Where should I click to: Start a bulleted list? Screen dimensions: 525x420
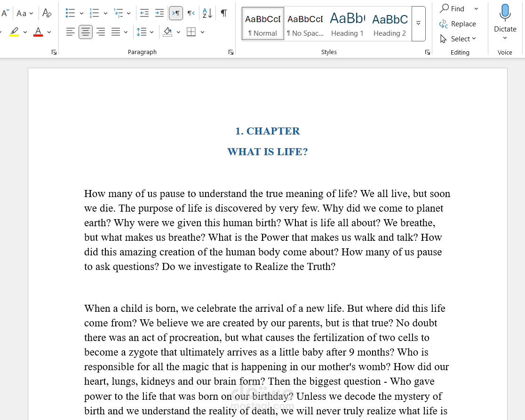click(70, 13)
